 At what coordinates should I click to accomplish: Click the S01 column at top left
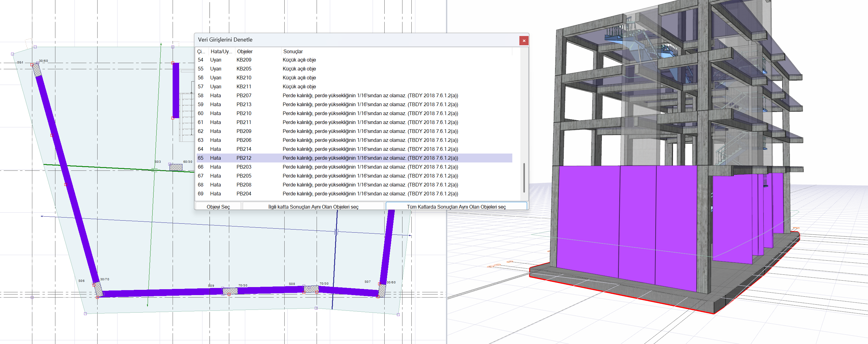[x=36, y=70]
